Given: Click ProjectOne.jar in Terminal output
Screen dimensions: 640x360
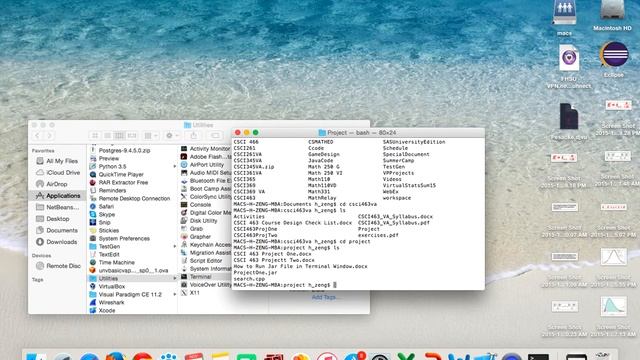Looking at the screenshot, I should click(255, 273).
